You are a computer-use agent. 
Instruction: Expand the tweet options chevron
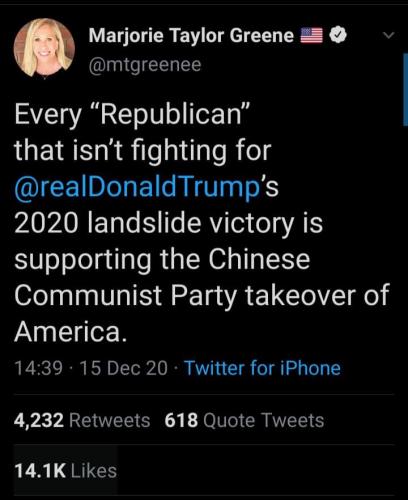[x=388, y=35]
